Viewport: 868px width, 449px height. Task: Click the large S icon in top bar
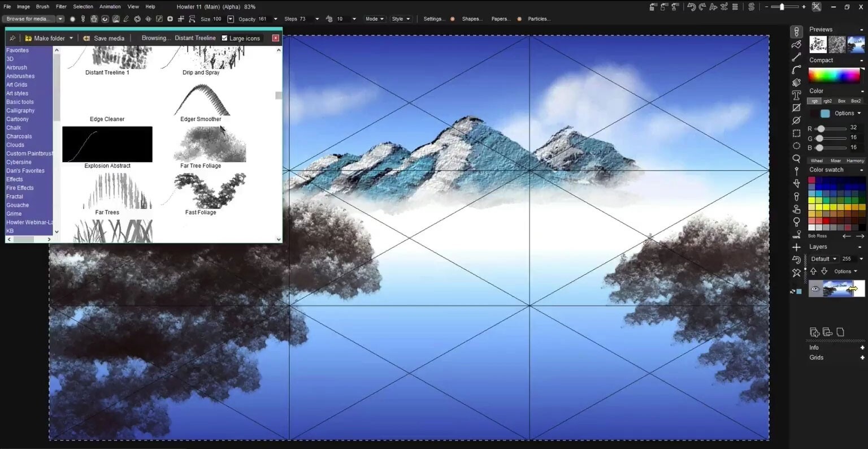tap(751, 7)
